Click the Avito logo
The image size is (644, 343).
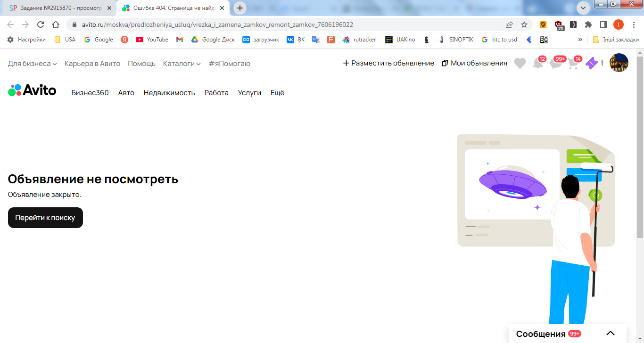32,90
